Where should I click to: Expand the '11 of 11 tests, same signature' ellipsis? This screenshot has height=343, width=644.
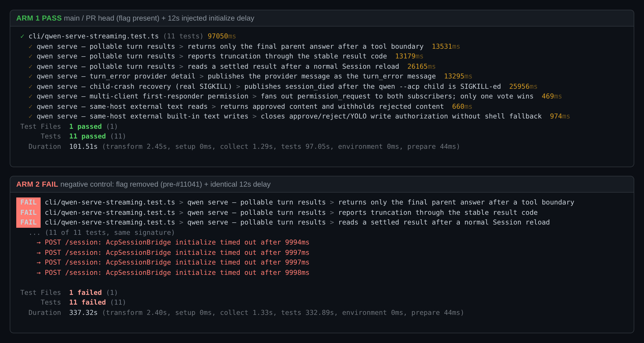(x=34, y=233)
